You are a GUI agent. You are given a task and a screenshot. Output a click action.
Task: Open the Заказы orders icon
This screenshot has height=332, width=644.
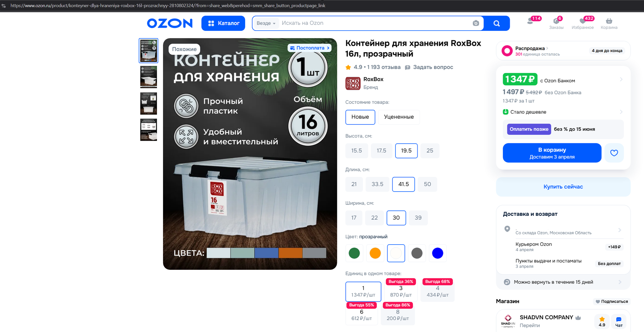[556, 23]
